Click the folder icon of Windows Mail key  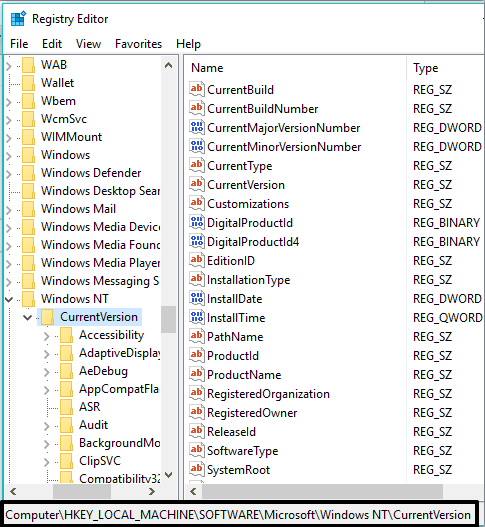[x=28, y=209]
